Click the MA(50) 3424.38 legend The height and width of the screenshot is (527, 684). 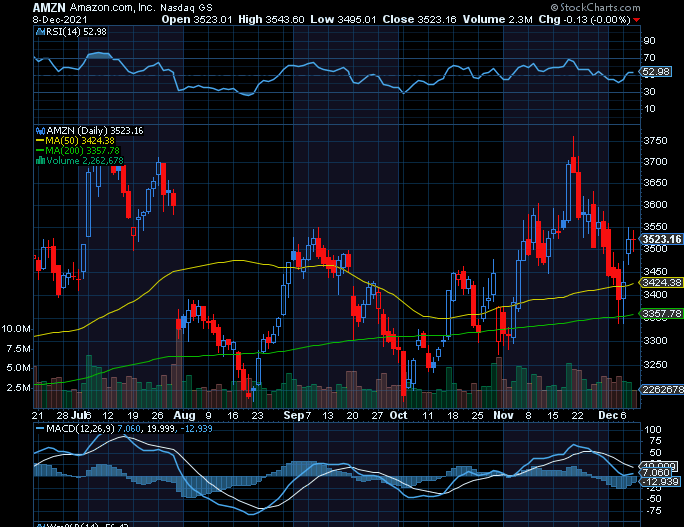pyautogui.click(x=75, y=140)
